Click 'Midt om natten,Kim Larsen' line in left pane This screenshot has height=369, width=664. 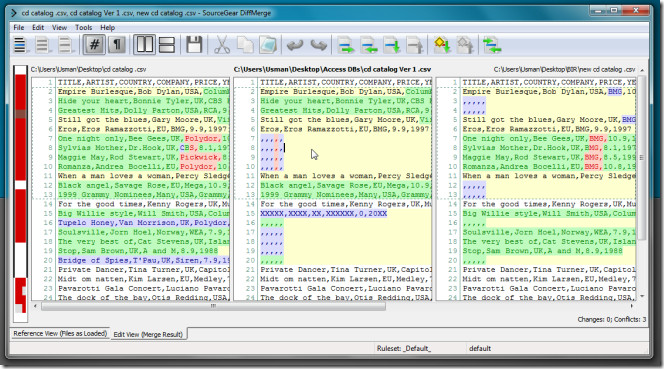(x=143, y=279)
